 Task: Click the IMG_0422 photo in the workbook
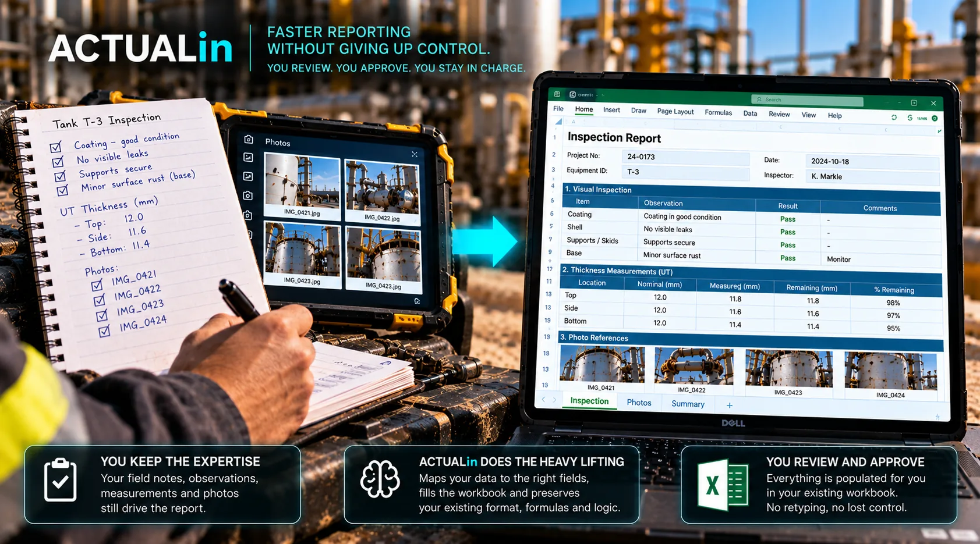coord(694,367)
